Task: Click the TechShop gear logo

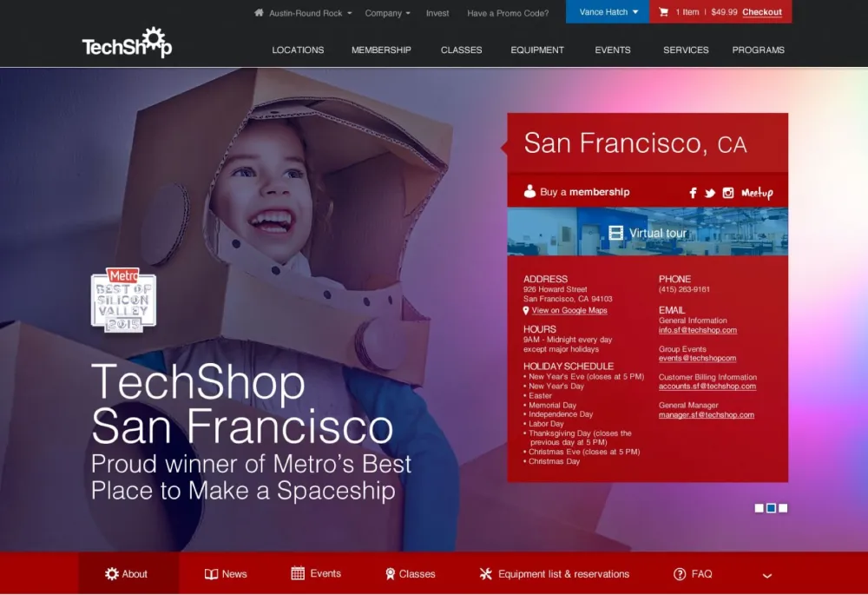Action: pyautogui.click(x=128, y=43)
